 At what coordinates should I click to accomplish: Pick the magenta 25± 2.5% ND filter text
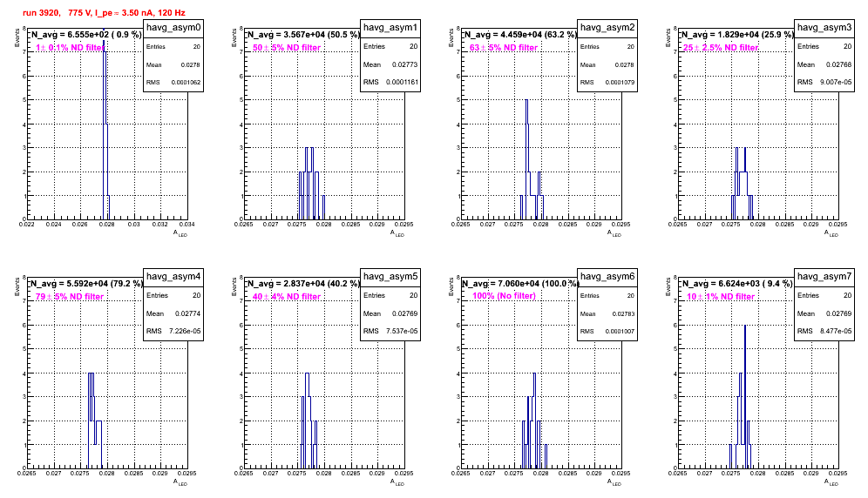point(721,48)
